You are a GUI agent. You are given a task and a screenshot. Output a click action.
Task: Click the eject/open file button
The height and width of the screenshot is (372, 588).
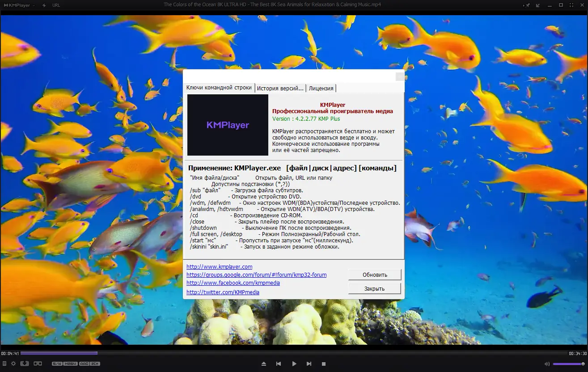coord(264,364)
